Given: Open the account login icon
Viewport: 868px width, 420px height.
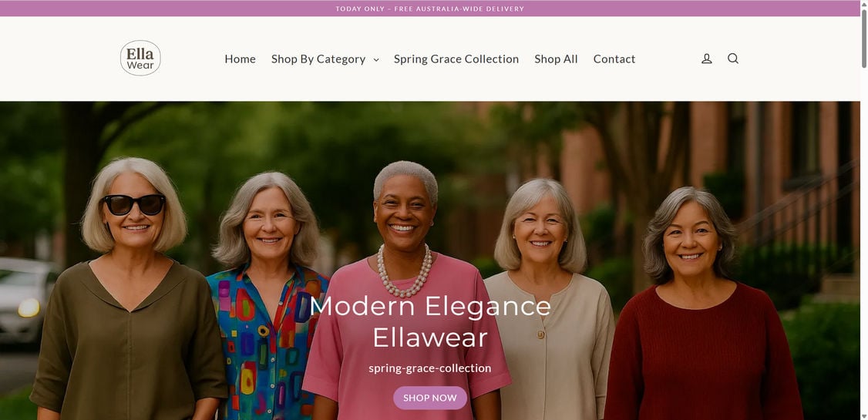Looking at the screenshot, I should point(706,59).
